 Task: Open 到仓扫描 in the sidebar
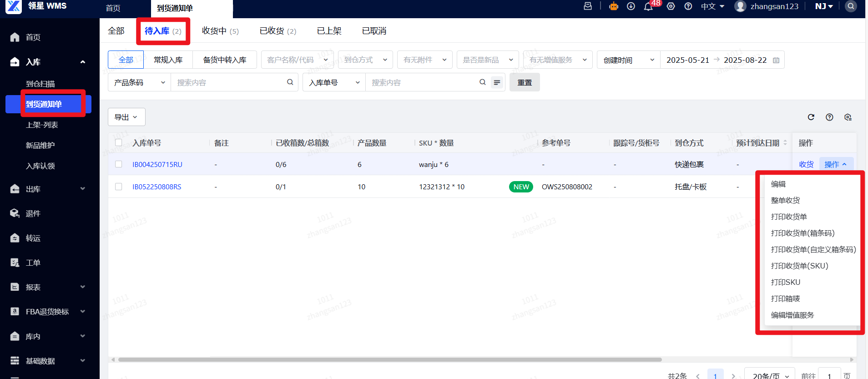(x=40, y=84)
